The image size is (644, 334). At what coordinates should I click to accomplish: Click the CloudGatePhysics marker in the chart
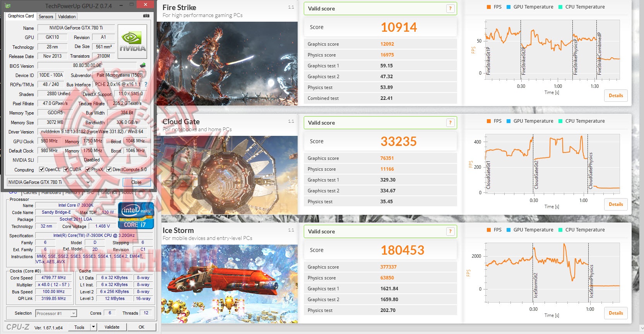tap(591, 171)
